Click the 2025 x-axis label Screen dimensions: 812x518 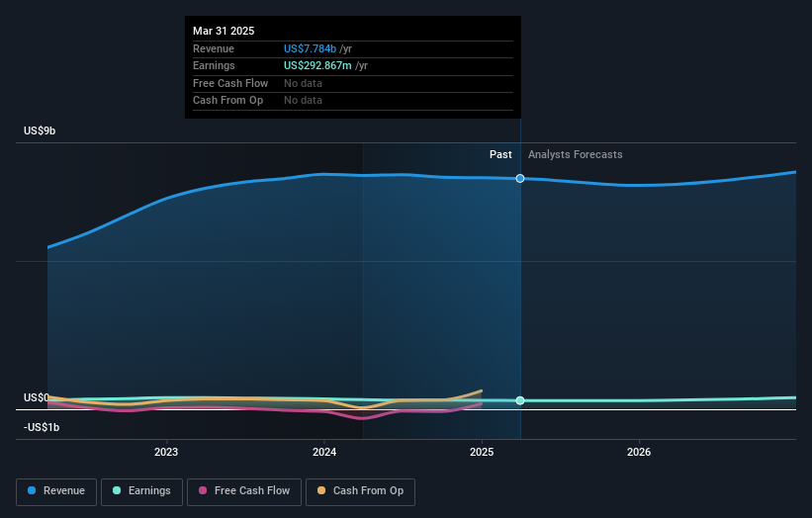point(482,452)
